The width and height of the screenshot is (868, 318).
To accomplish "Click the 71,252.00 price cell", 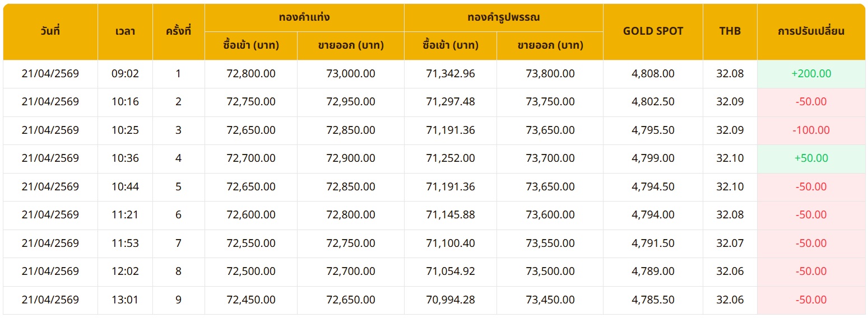I will coord(450,158).
